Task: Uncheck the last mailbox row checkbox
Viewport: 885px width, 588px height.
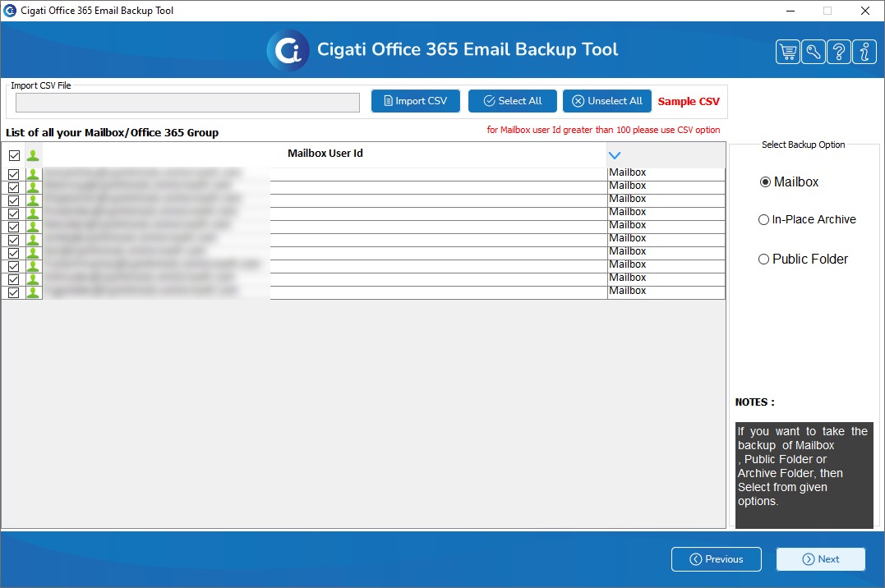Action: click(x=13, y=292)
